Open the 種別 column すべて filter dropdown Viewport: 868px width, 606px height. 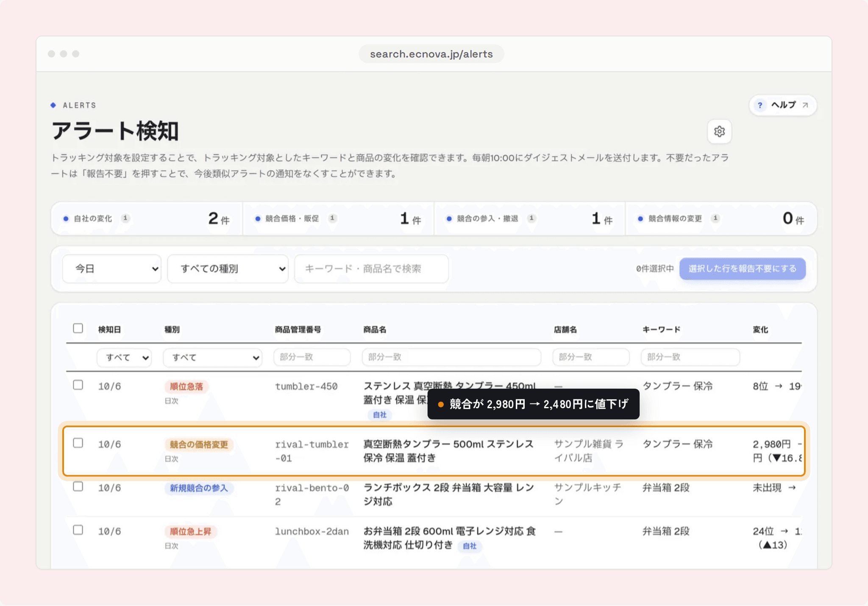(x=213, y=357)
